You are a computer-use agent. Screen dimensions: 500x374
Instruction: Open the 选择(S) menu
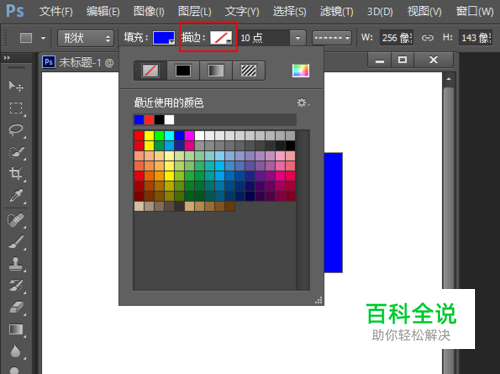click(289, 12)
